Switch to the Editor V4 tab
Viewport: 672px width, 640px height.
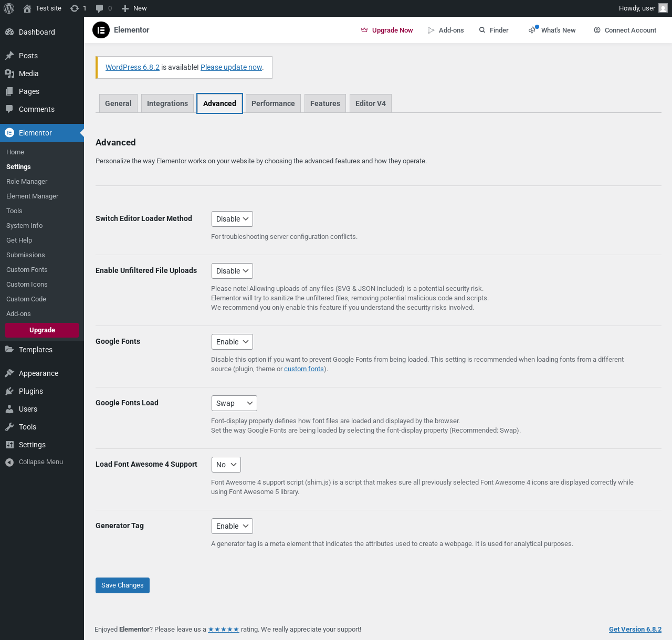[x=371, y=103]
